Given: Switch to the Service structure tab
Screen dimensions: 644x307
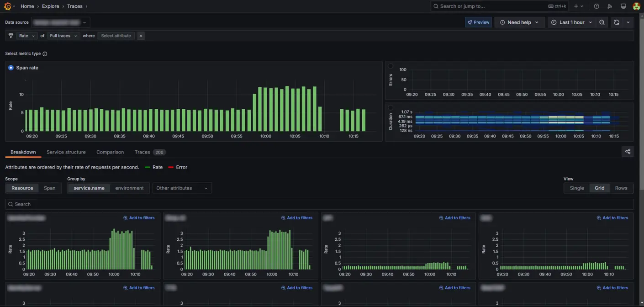Looking at the screenshot, I should tap(66, 152).
